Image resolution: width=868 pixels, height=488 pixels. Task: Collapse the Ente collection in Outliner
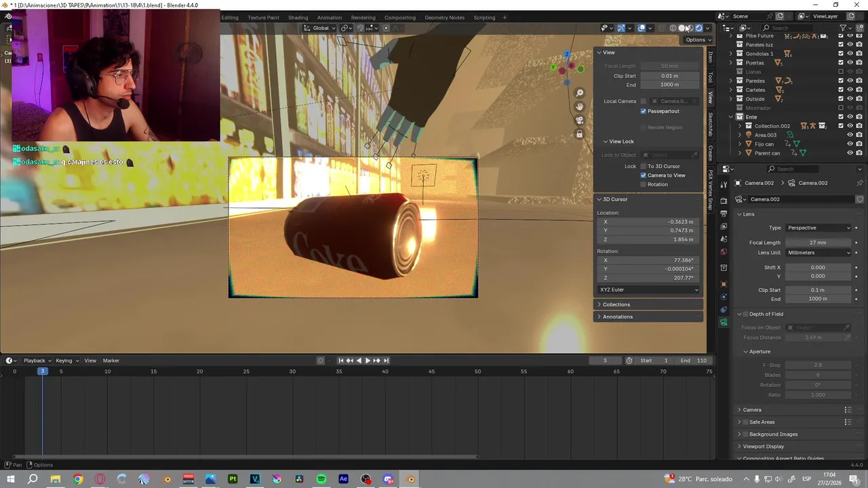click(x=731, y=117)
